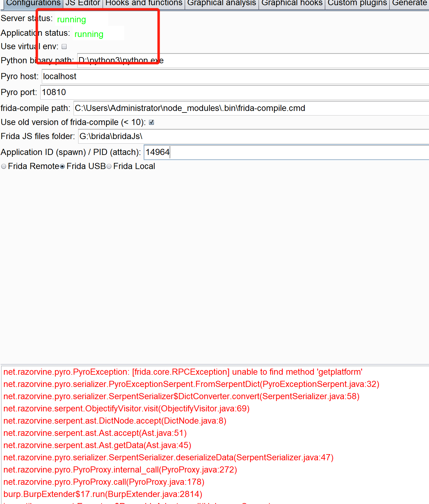Image resolution: width=429 pixels, height=504 pixels.
Task: Click the SerpentSerializer$DictConverter.convert stack line
Action: pyautogui.click(x=181, y=396)
